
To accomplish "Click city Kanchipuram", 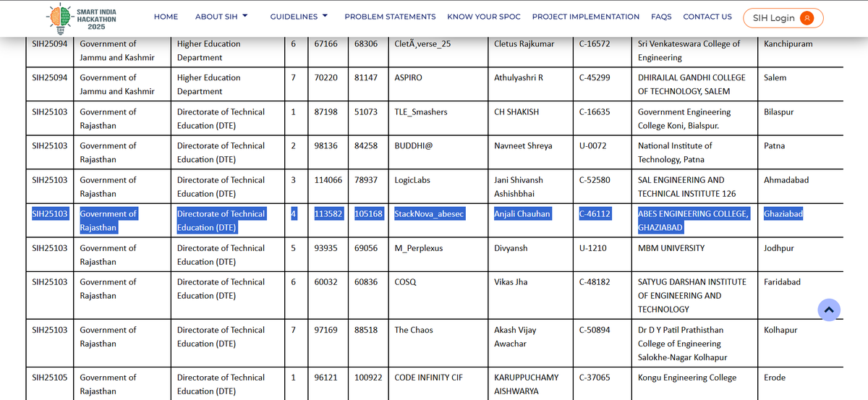I will point(788,44).
